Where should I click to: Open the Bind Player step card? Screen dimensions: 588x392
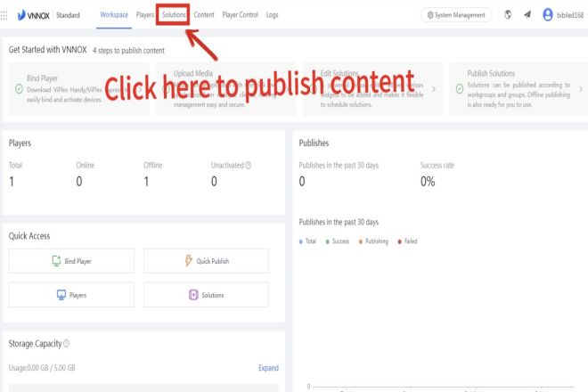point(78,89)
